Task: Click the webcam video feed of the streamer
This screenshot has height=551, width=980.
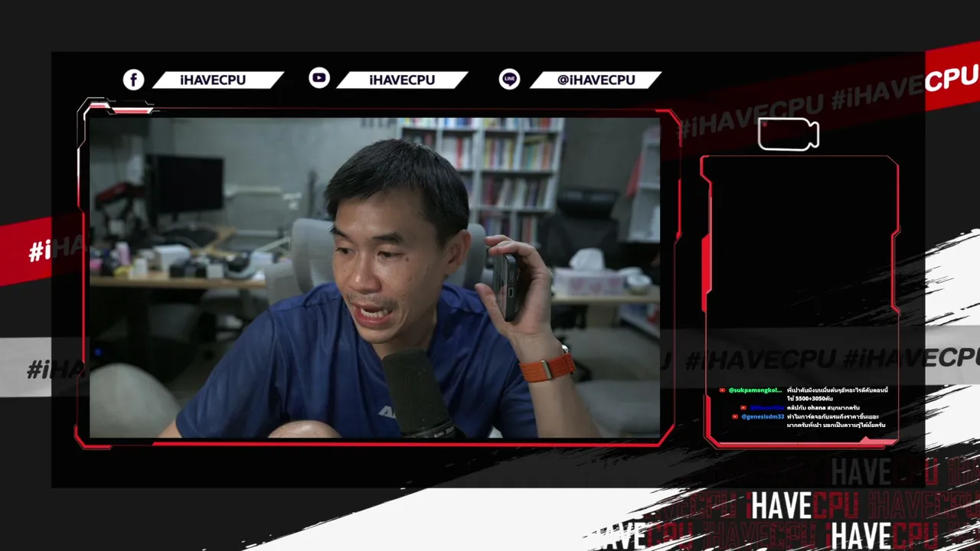Action: pyautogui.click(x=374, y=277)
